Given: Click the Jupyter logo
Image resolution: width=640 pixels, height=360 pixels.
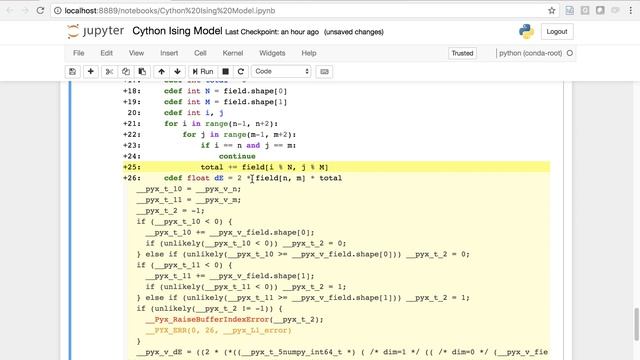Looking at the screenshot, I should click(96, 31).
